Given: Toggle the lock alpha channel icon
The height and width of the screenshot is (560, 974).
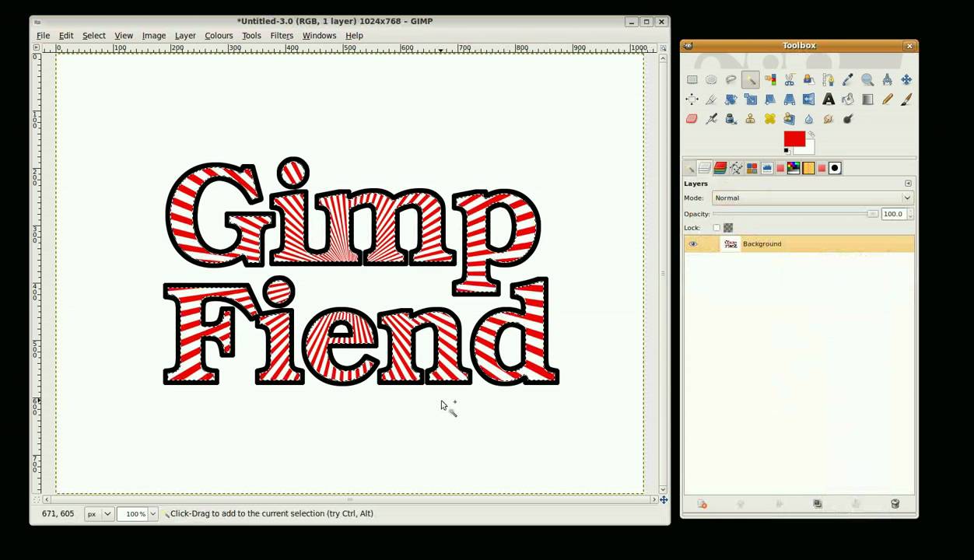Looking at the screenshot, I should coord(728,228).
